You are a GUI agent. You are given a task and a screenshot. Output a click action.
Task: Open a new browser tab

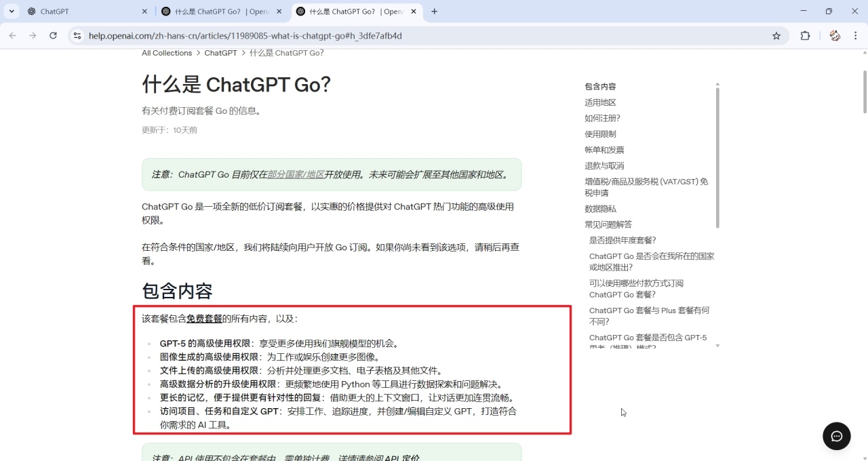435,12
